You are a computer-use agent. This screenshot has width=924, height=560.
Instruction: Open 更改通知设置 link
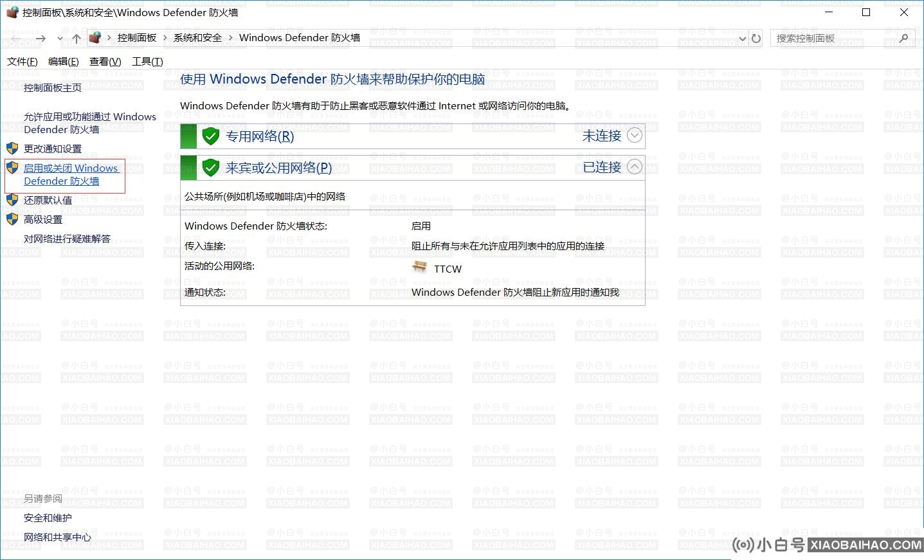coord(53,149)
